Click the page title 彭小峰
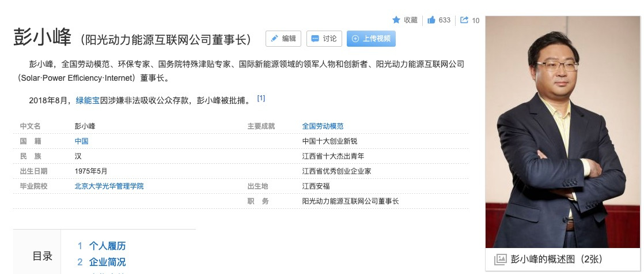 [x=42, y=37]
